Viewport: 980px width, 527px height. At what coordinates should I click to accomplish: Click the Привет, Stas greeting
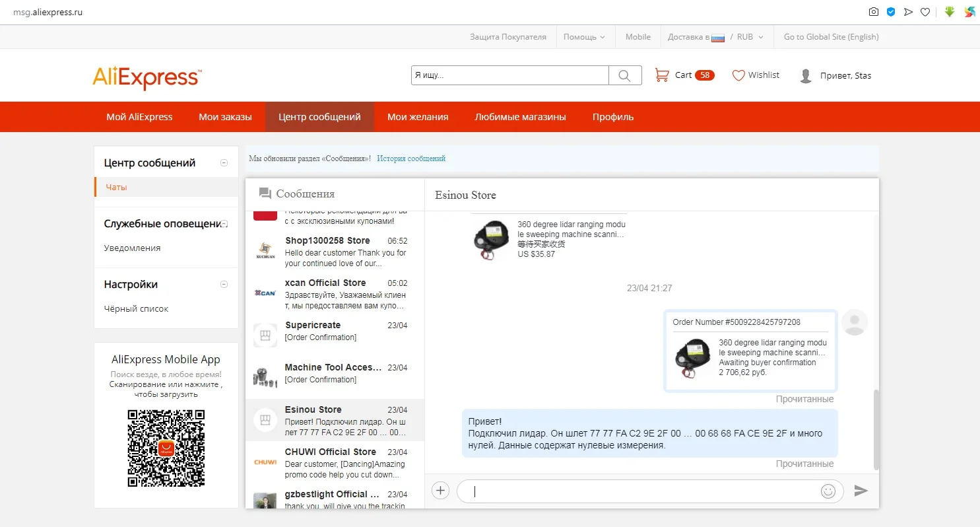(845, 75)
